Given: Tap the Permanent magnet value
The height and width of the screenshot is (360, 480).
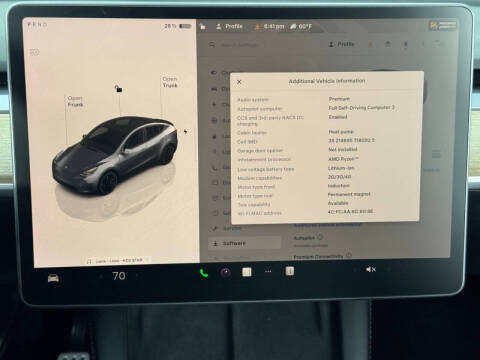Looking at the screenshot, I should (349, 194).
